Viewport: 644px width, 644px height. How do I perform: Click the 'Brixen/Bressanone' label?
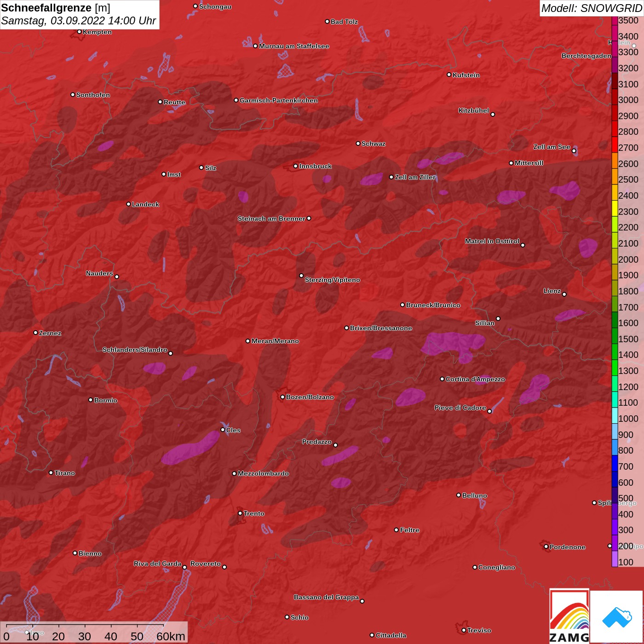click(381, 328)
